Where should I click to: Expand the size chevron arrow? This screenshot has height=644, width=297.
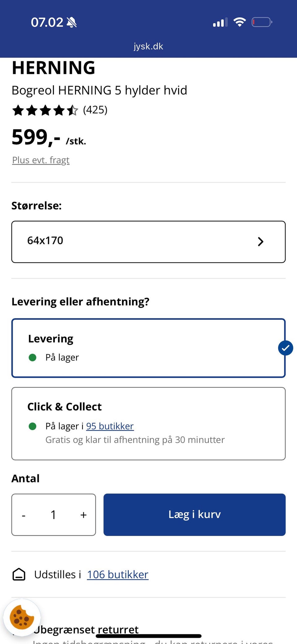tap(260, 242)
